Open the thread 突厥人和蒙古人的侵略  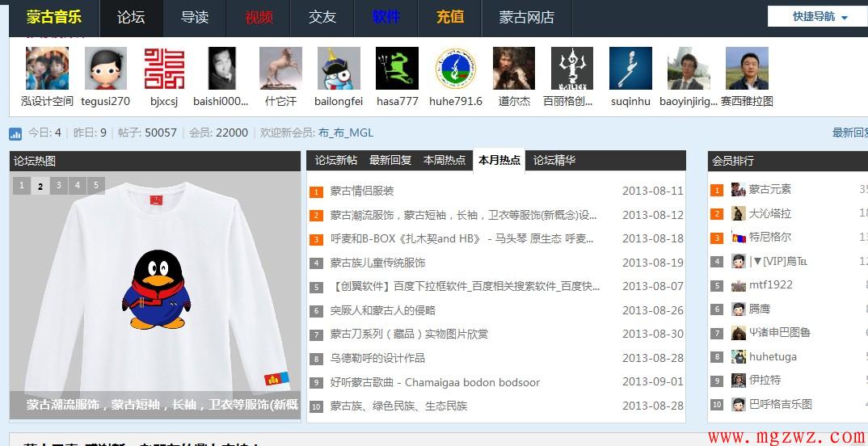pos(383,310)
